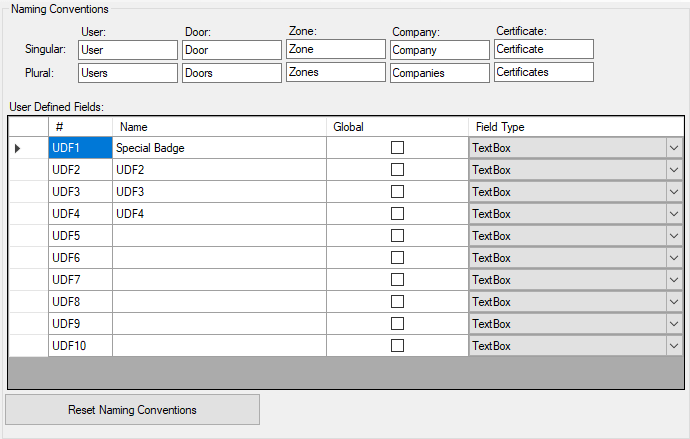Tick the Global checkbox for UDF1
The width and height of the screenshot is (690, 439).
click(x=397, y=147)
